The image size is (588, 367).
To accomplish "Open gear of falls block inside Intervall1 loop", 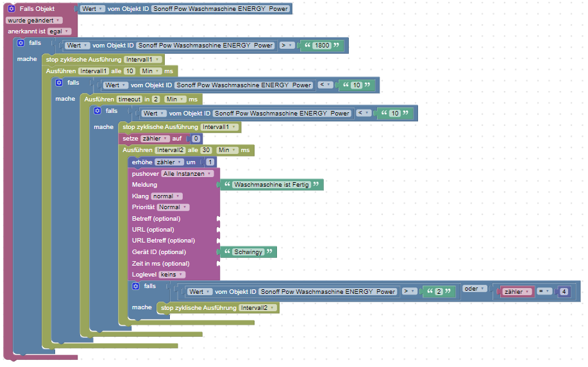I will coord(59,83).
